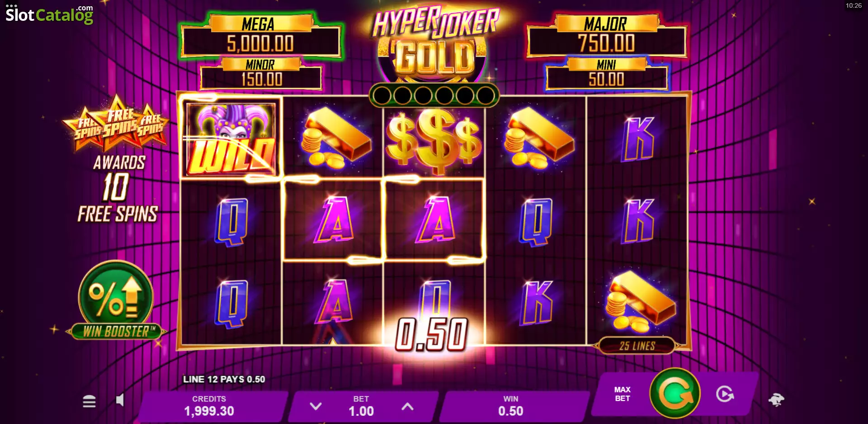Select the MAX BET button
Viewport: 868px width, 424px height.
(622, 394)
